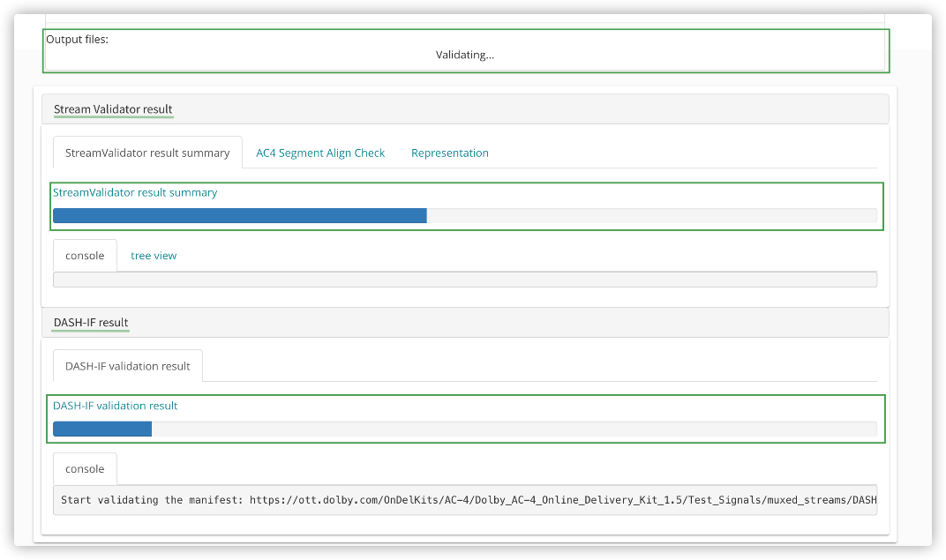This screenshot has height=560, width=946.
Task: Collapse the DASH-IF result section header
Action: (91, 323)
